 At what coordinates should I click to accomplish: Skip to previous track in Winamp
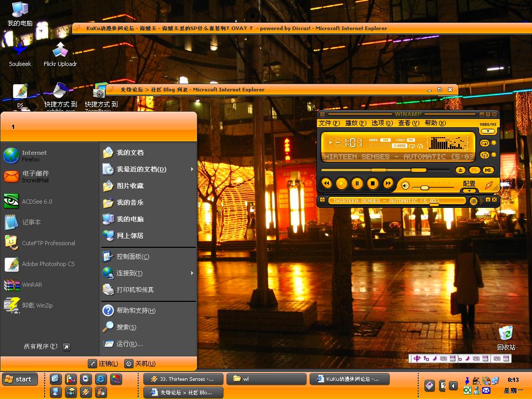[x=326, y=183]
